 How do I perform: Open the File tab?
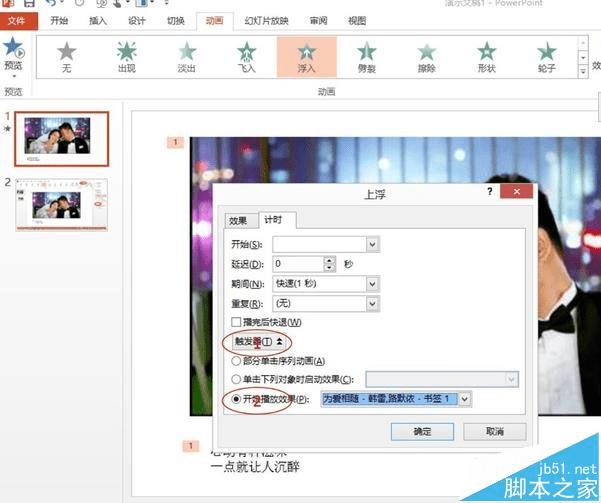18,21
